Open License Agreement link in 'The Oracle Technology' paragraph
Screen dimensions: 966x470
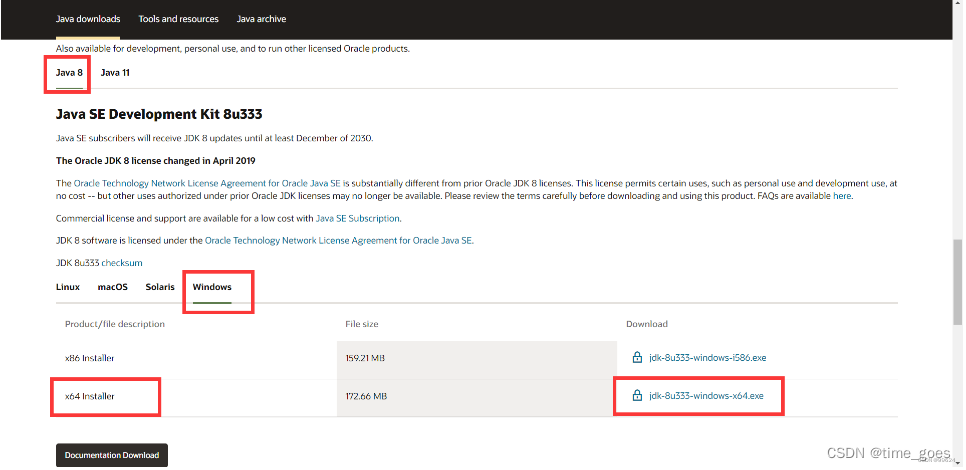pyautogui.click(x=207, y=184)
